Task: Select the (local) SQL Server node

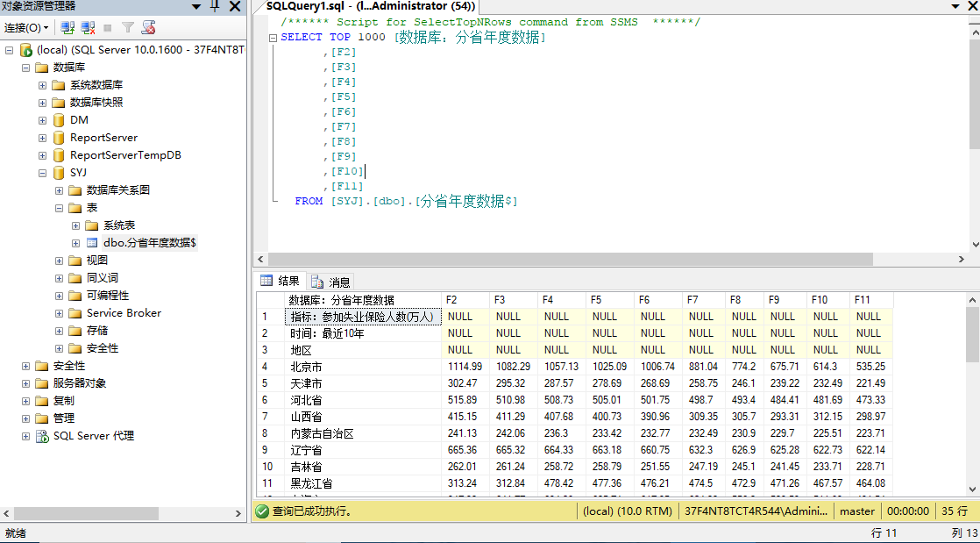Action: point(140,49)
